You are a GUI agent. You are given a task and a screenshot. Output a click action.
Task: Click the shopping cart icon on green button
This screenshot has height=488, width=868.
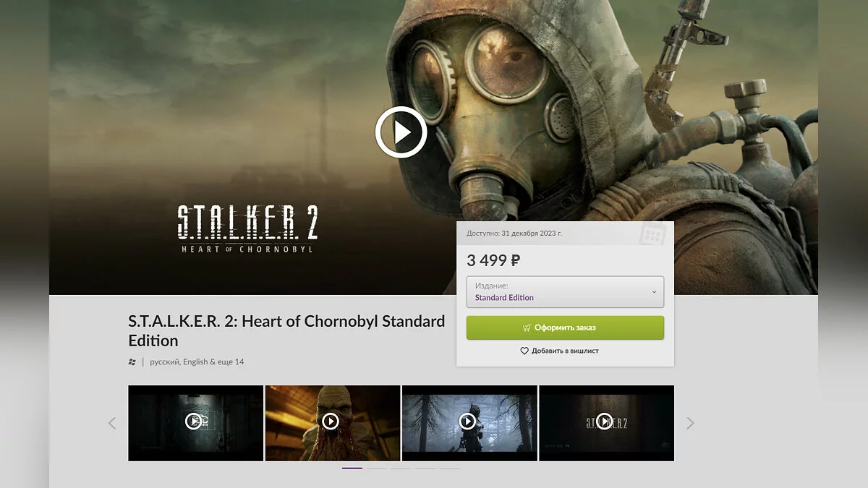pyautogui.click(x=527, y=328)
